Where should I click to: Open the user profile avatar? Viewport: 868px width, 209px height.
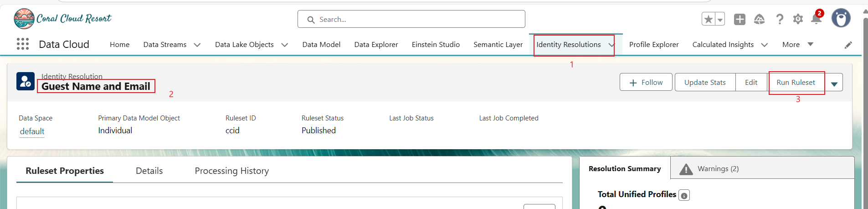pos(841,18)
